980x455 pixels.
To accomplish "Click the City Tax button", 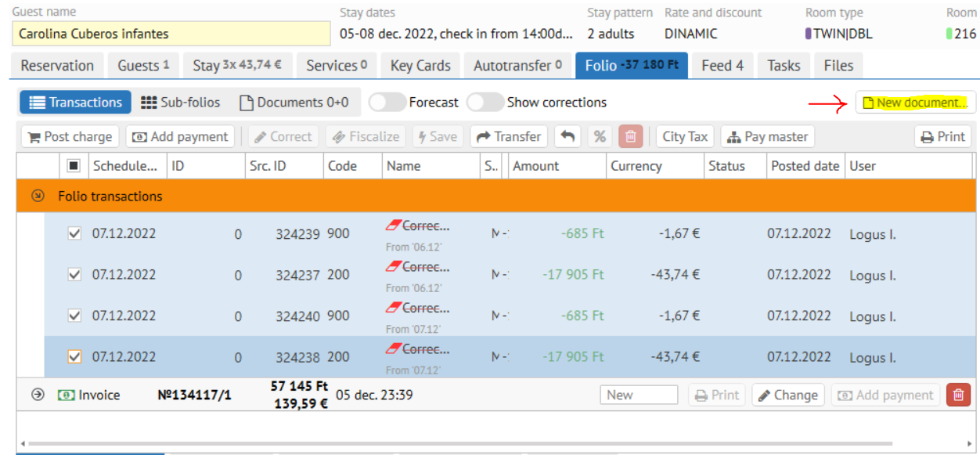I will (x=685, y=136).
